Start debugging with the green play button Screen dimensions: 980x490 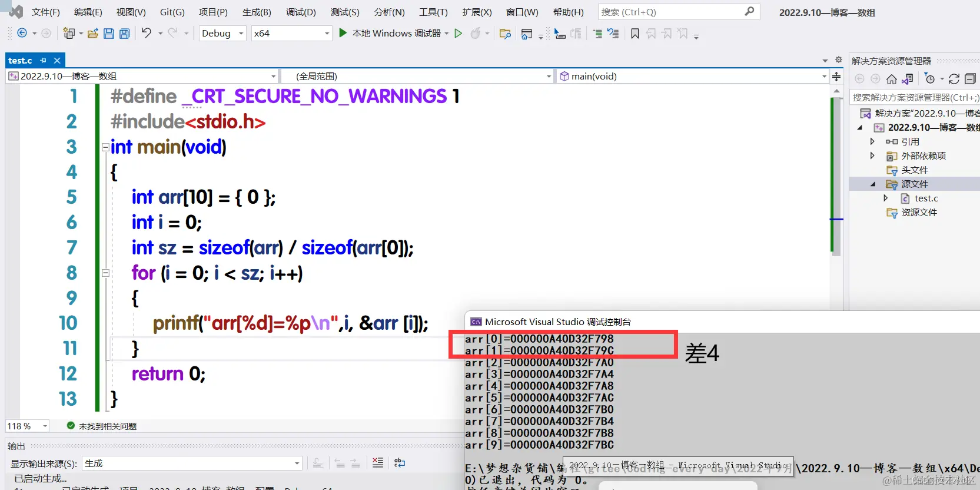pyautogui.click(x=343, y=33)
